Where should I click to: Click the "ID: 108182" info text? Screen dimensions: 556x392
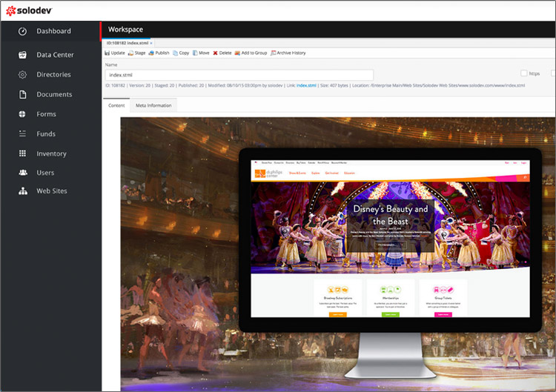click(x=115, y=85)
